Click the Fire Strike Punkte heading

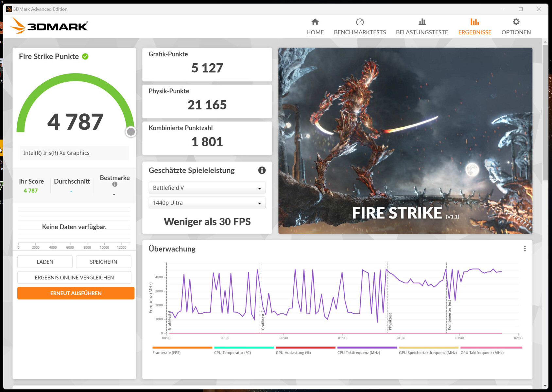[x=49, y=57]
